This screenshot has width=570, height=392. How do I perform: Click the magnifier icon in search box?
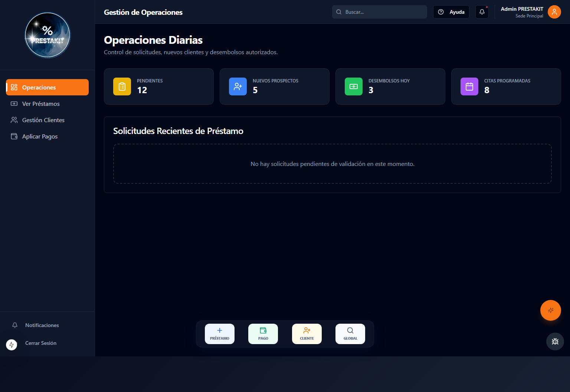(x=339, y=12)
